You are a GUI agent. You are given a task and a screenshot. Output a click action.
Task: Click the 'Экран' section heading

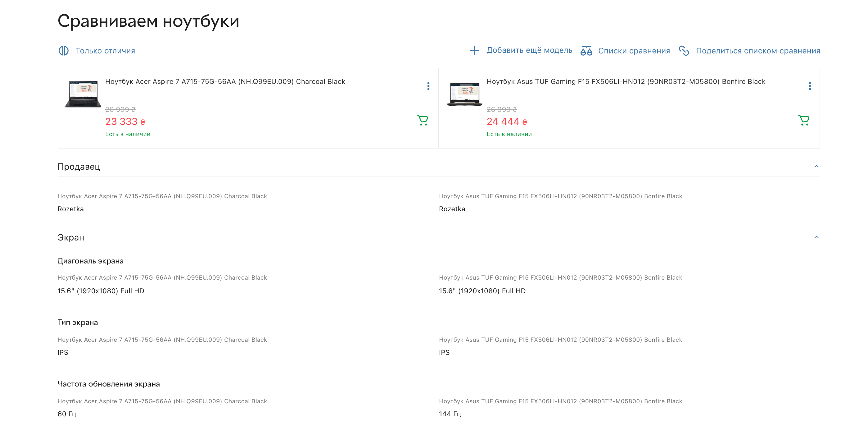coord(71,237)
